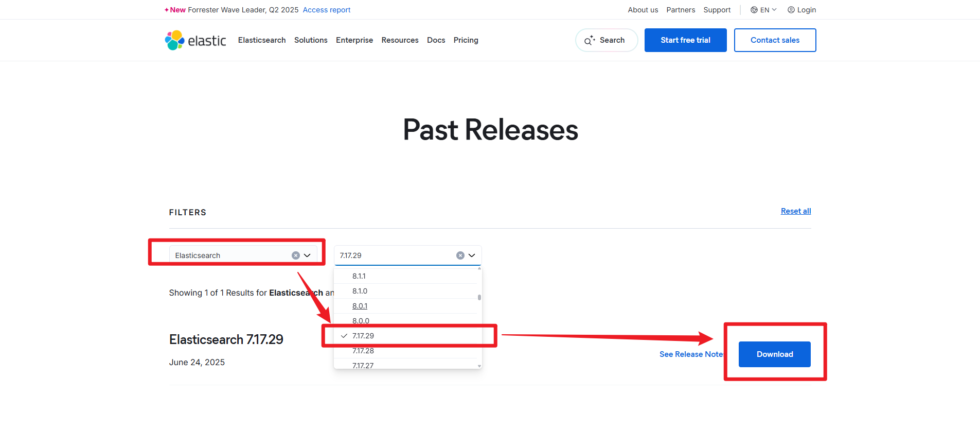Viewport: 980px width, 446px height.
Task: Download Elasticsearch 7.17.29
Action: pyautogui.click(x=775, y=354)
